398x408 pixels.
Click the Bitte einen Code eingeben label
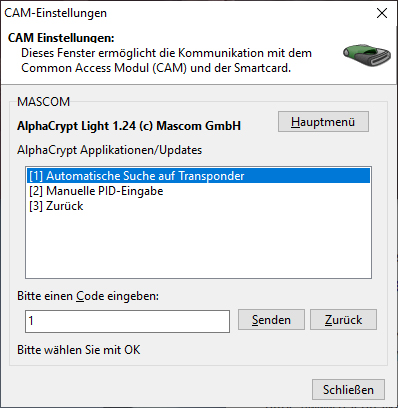pos(88,296)
